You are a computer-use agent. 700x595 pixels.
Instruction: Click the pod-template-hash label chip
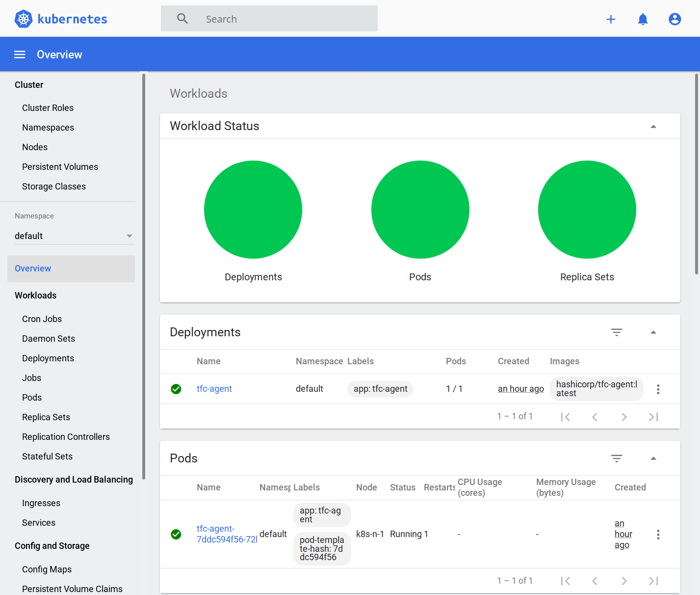(322, 549)
